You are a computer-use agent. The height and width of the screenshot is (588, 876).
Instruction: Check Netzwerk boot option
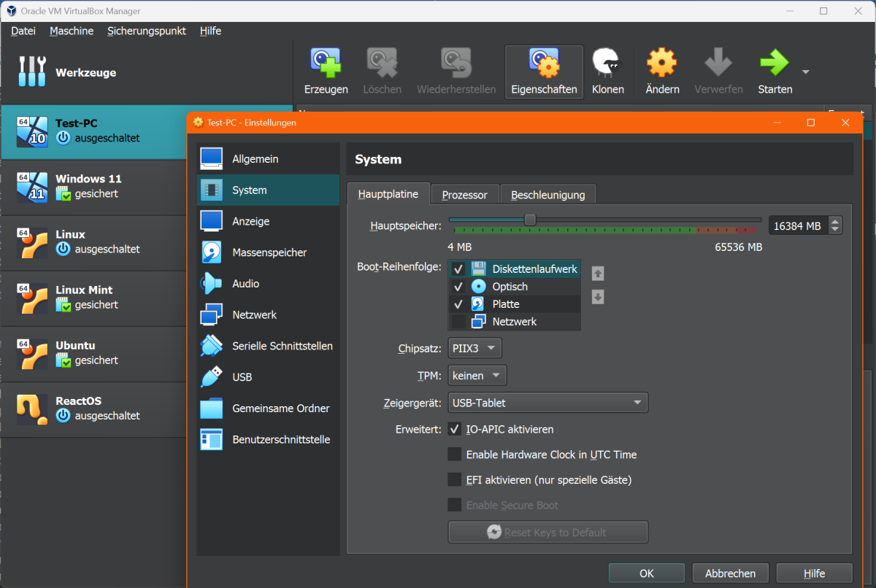(x=458, y=322)
